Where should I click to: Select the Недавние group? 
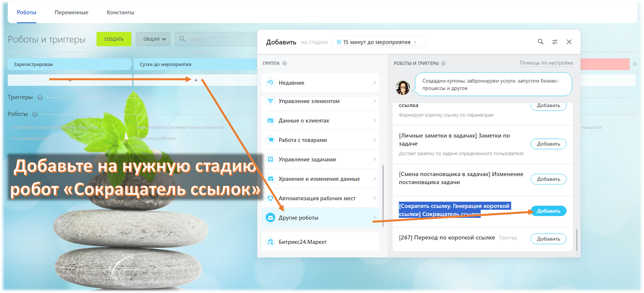tap(321, 83)
